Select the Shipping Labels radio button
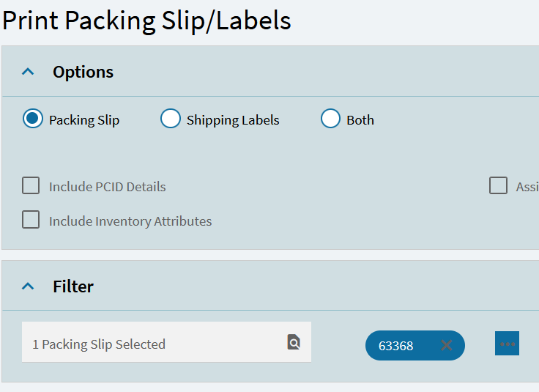 point(171,119)
